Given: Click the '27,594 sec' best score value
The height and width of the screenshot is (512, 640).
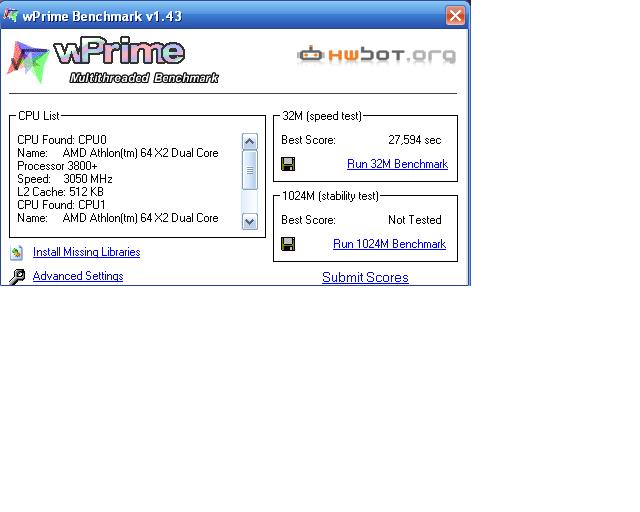Looking at the screenshot, I should pos(415,140).
